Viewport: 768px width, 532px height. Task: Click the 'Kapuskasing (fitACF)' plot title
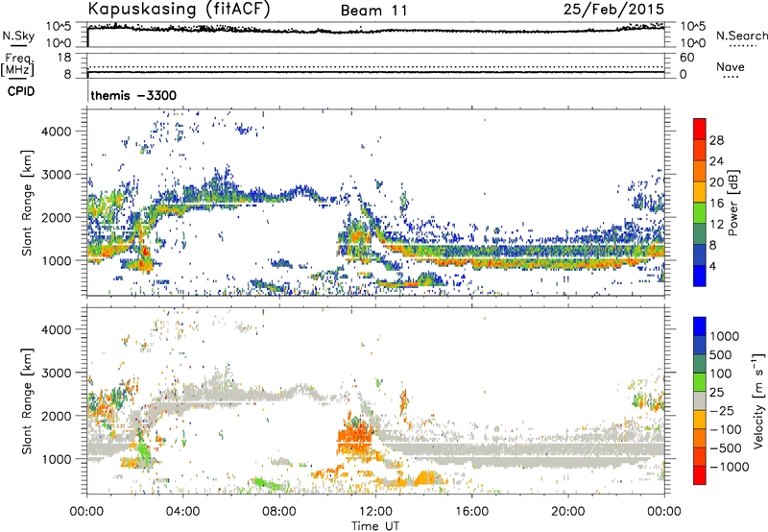(179, 10)
